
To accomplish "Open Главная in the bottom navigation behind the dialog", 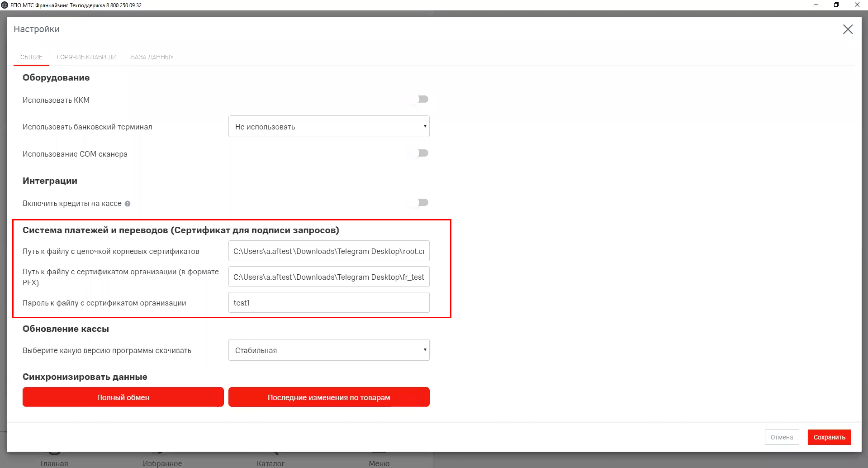I will point(54,463).
